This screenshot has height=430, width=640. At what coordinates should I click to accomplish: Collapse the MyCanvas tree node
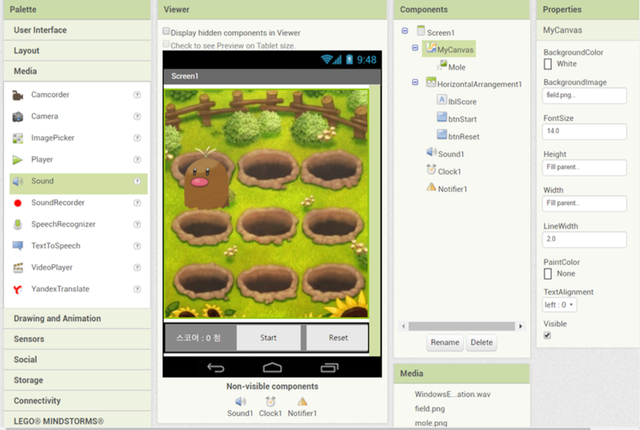coord(415,48)
